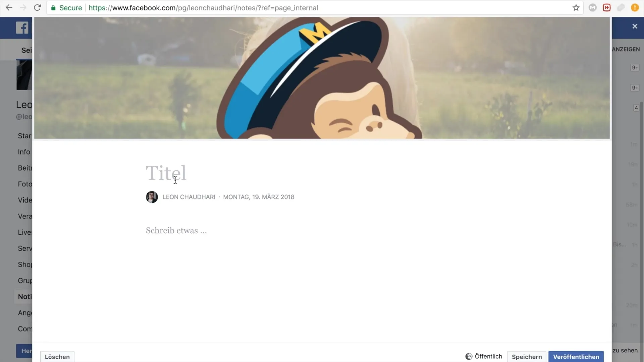Click the Löschen button

(57, 357)
